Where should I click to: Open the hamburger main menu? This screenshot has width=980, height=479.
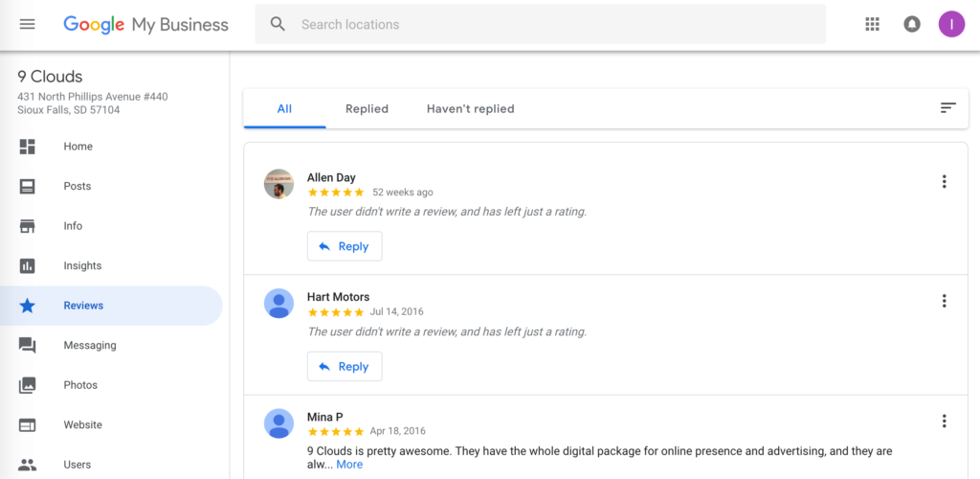[x=28, y=24]
